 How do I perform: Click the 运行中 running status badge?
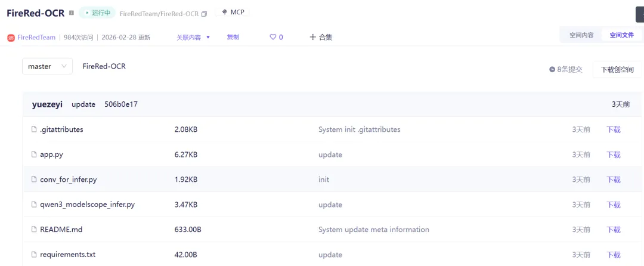97,13
